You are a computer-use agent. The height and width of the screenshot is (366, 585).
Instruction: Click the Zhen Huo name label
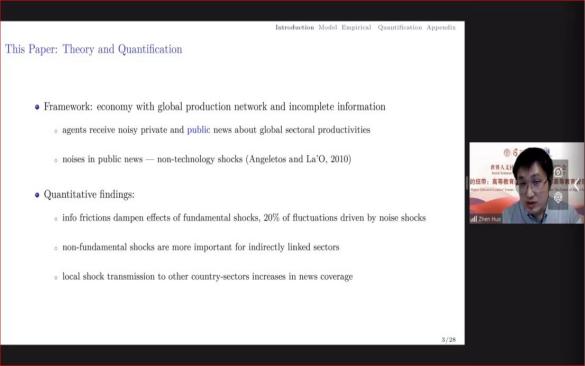(x=489, y=219)
